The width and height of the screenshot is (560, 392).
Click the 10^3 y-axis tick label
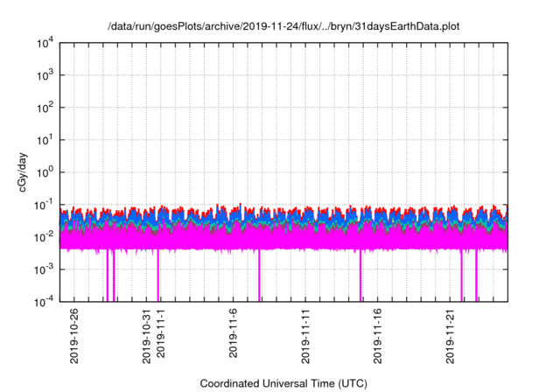[45, 76]
